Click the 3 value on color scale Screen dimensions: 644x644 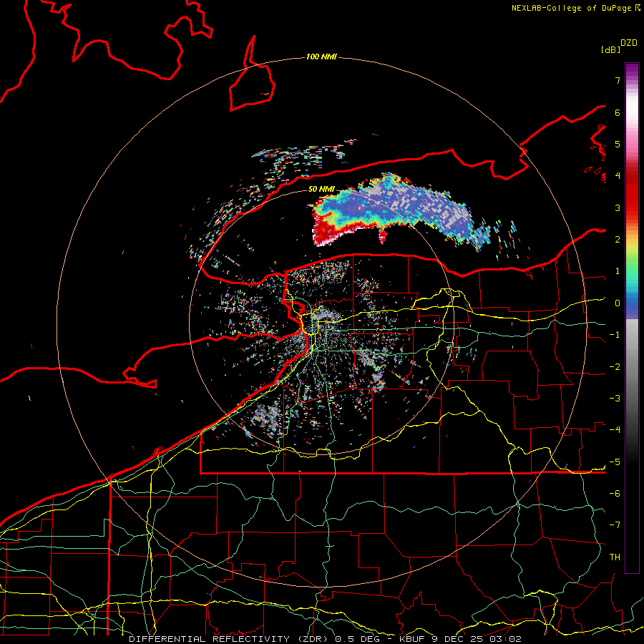tap(618, 208)
